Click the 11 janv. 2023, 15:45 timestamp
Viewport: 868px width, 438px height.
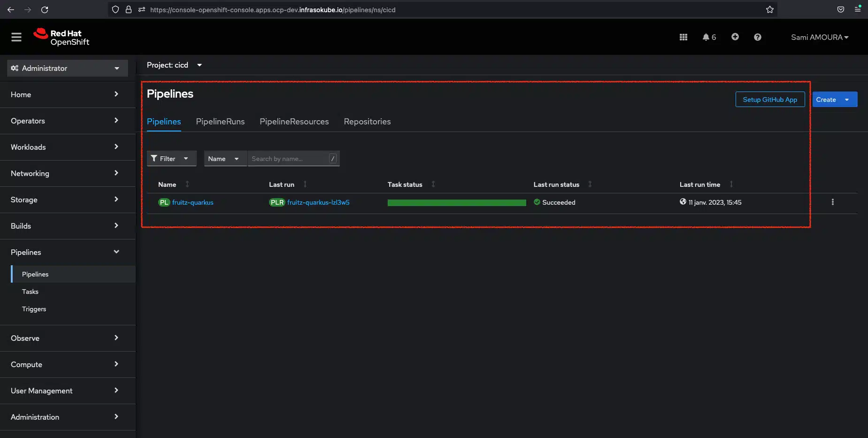click(715, 202)
